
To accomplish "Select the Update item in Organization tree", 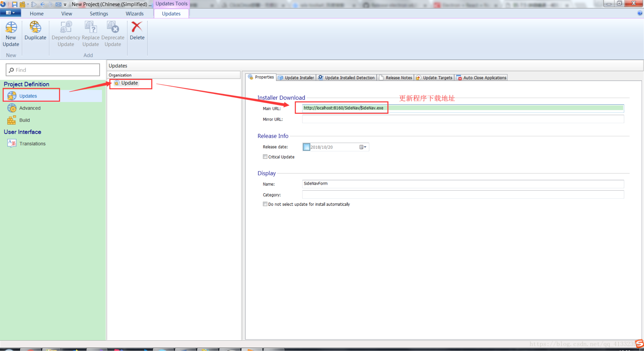I will 129,83.
